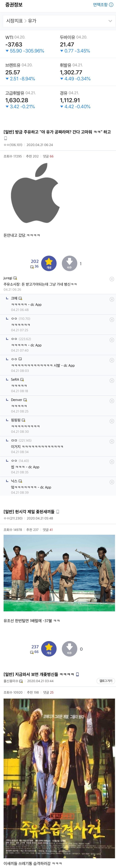This screenshot has width=116, height=868.
Task: Click the 갤로그가기 button
Action: pos(106,681)
